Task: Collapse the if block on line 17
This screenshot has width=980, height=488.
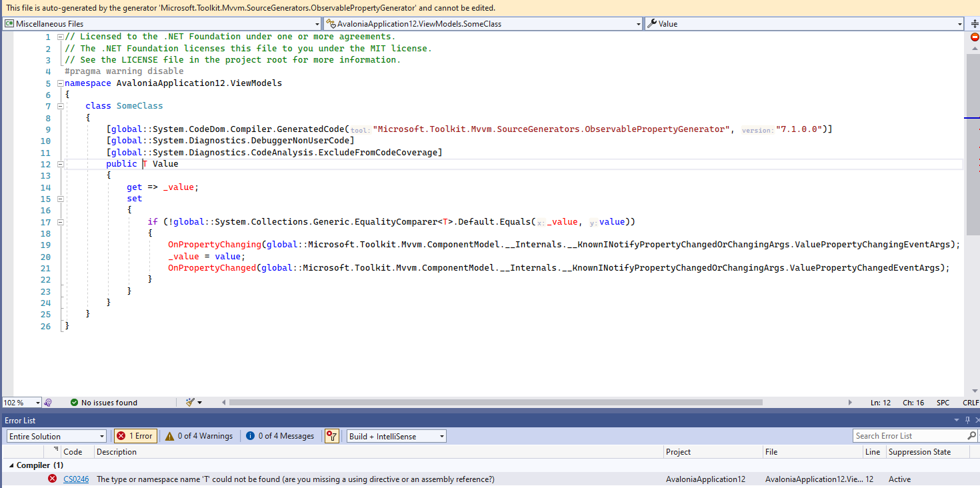Action: point(60,222)
